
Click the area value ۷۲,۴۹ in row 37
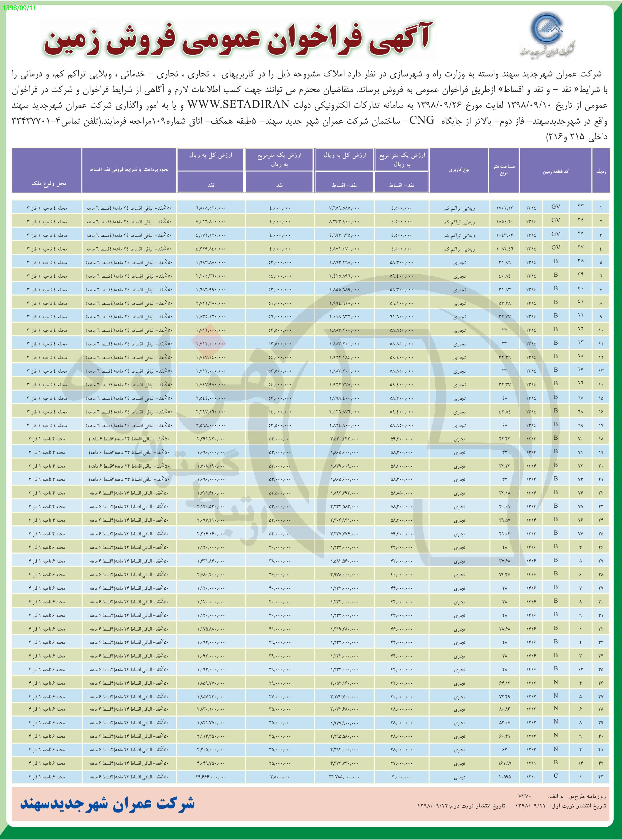[x=505, y=697]
